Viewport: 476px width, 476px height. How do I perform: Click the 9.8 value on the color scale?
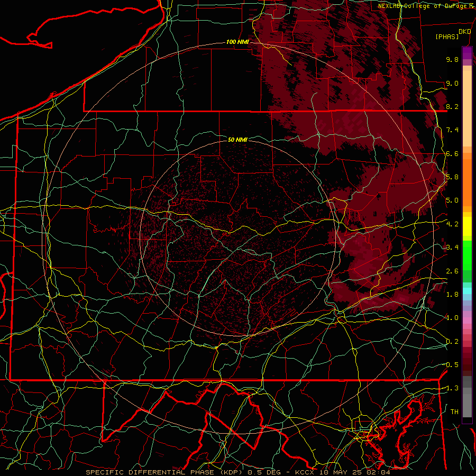[452, 59]
